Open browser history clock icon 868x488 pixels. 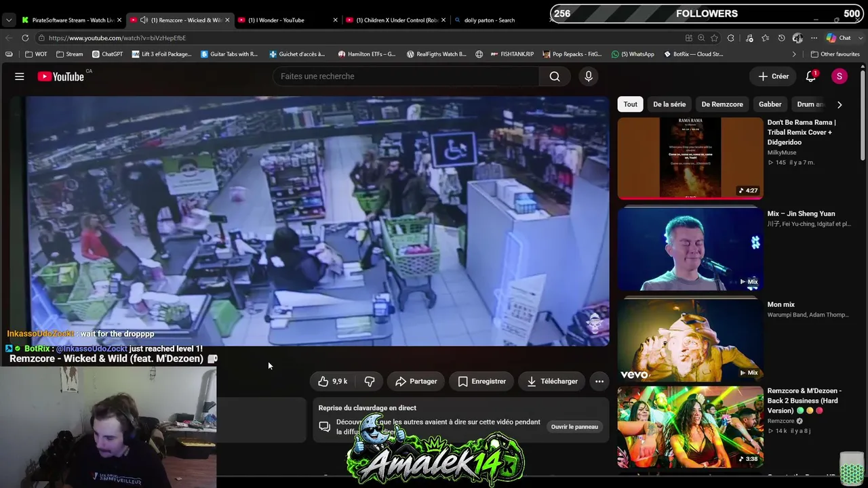[781, 38]
